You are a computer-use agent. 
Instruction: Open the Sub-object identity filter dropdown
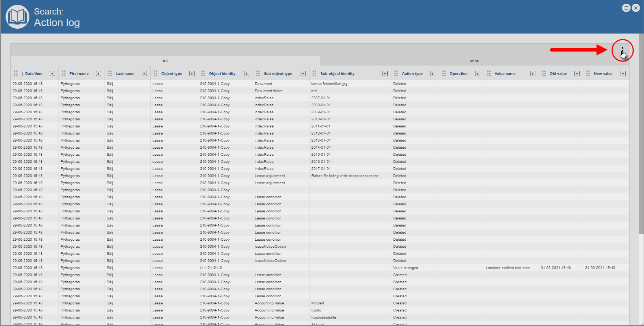point(385,73)
